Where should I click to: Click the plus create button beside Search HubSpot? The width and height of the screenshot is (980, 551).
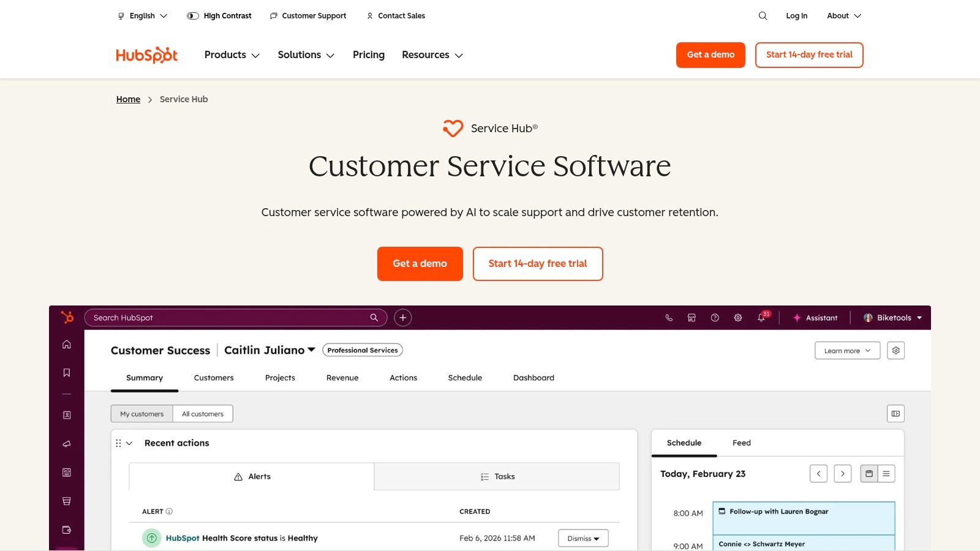[402, 318]
